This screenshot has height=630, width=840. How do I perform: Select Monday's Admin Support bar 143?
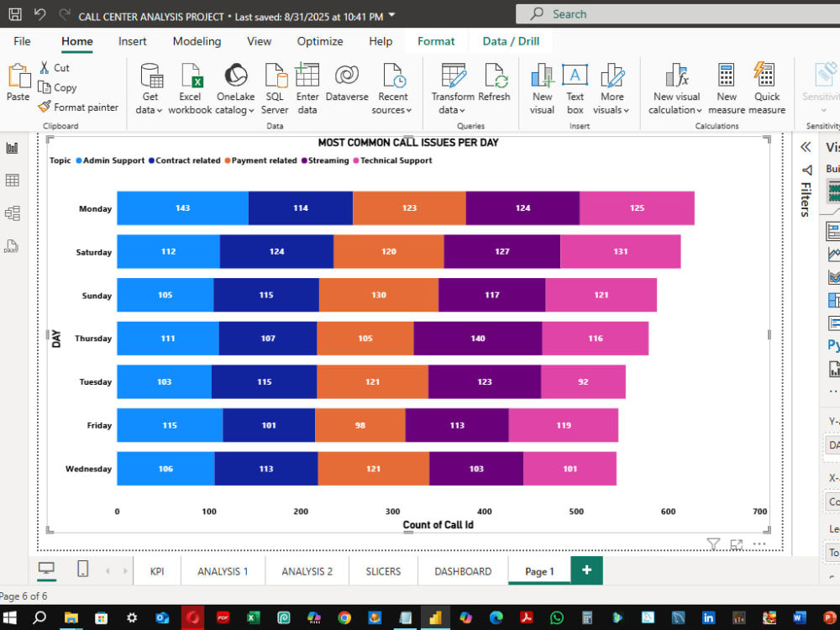point(182,207)
